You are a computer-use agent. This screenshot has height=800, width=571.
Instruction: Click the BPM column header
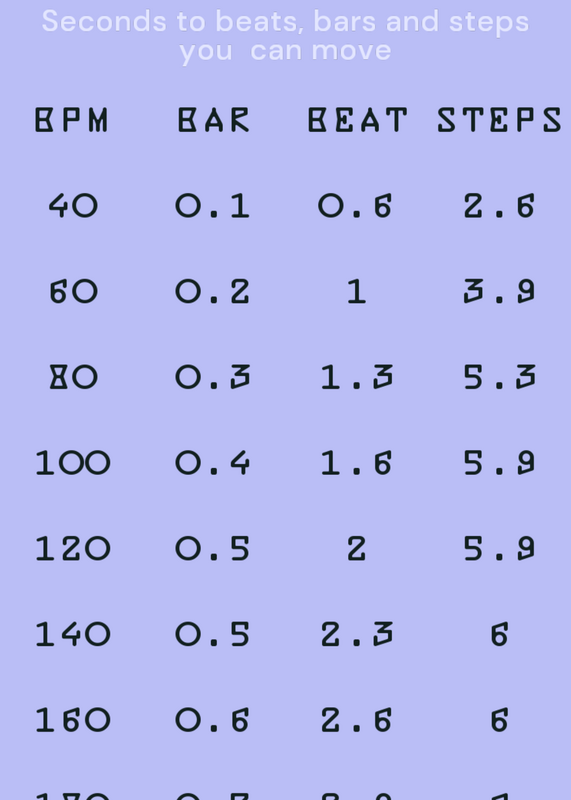pos(71,120)
